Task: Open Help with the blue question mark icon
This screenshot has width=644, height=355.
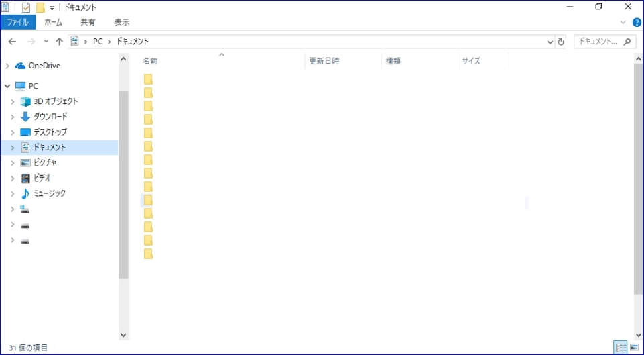Action: pos(637,22)
